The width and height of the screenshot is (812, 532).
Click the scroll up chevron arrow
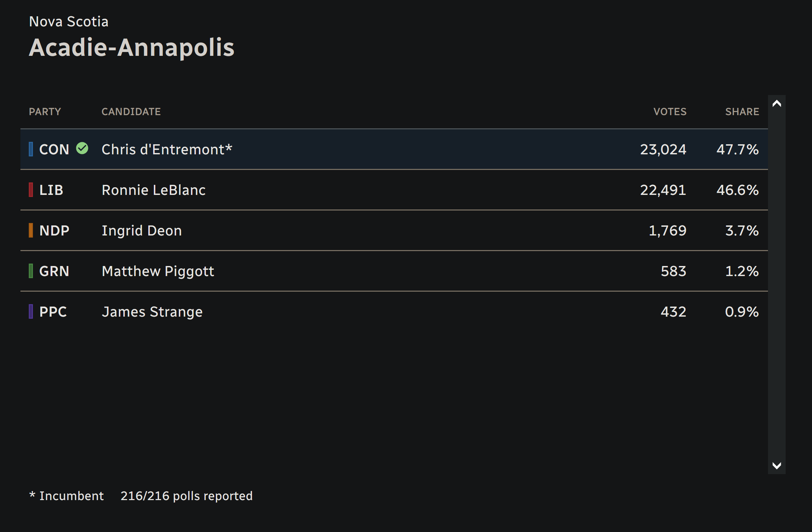coord(777,103)
